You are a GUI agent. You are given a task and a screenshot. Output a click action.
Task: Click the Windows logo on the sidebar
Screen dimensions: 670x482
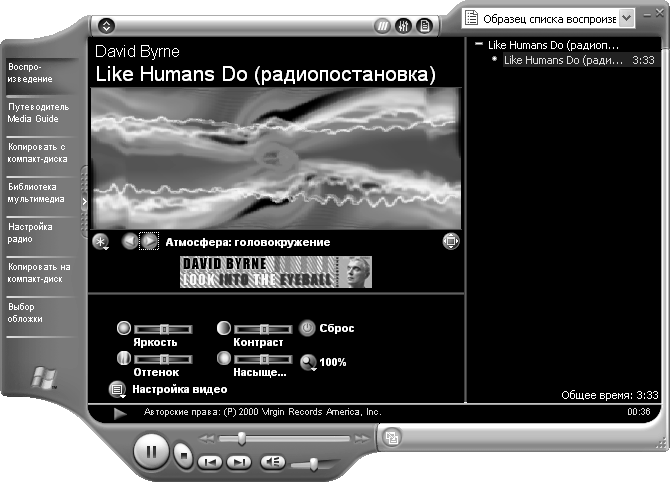pos(44,378)
